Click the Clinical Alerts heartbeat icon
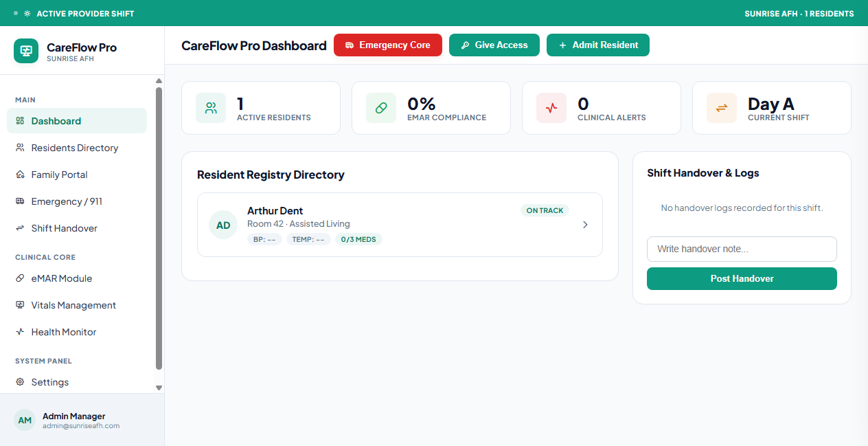 (x=551, y=108)
